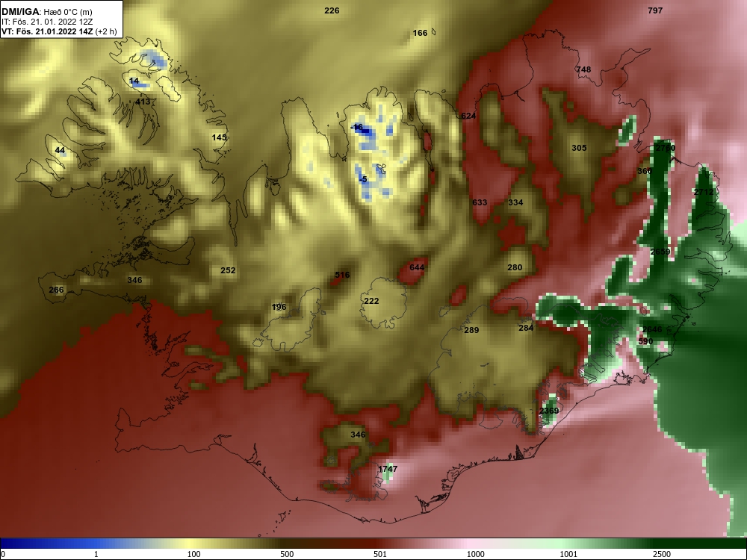Click the 252 value on the map
The width and height of the screenshot is (747, 560).
(x=228, y=270)
